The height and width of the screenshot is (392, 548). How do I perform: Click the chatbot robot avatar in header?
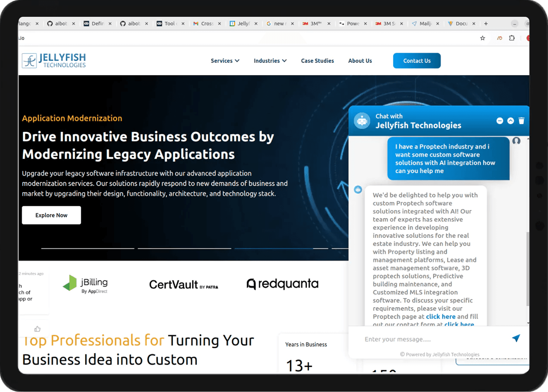(362, 121)
